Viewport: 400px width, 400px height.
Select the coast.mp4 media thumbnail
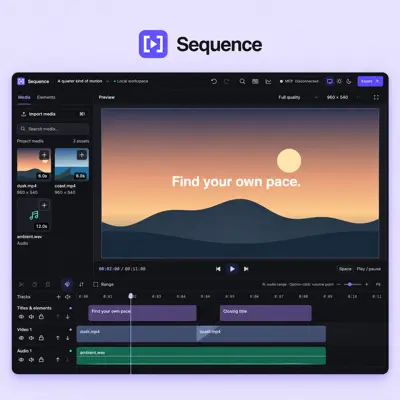click(x=72, y=165)
